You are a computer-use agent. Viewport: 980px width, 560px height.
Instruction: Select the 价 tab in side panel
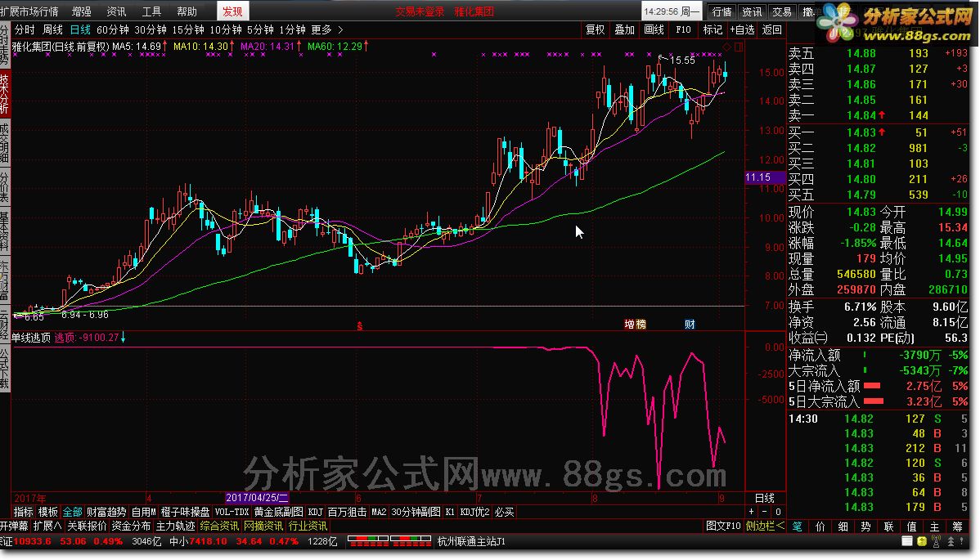click(820, 526)
